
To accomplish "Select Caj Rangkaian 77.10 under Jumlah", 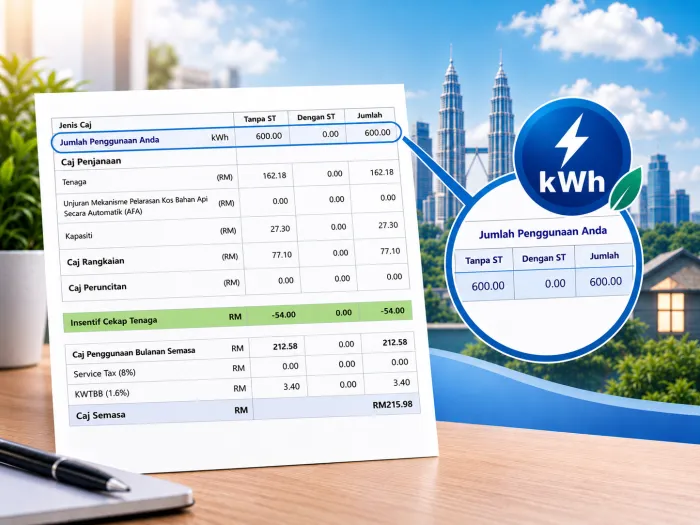I will click(390, 251).
